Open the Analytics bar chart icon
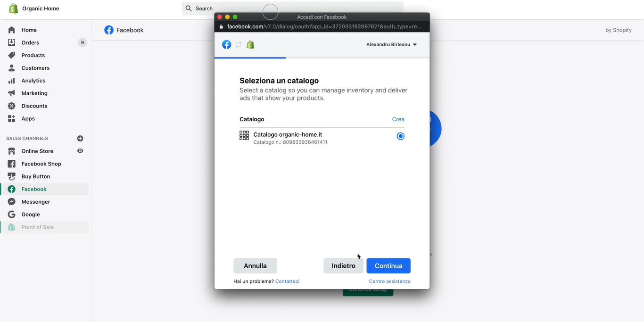The width and height of the screenshot is (644, 322). pyautogui.click(x=12, y=81)
